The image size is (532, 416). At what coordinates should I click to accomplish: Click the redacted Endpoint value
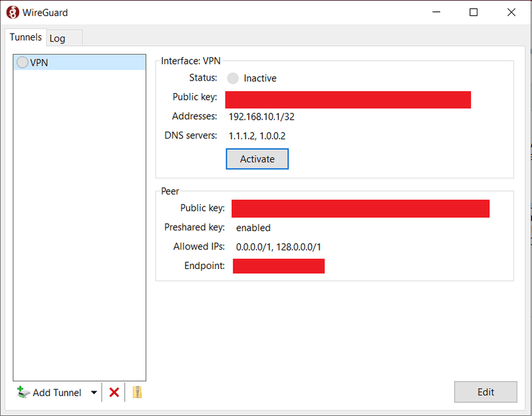tap(279, 266)
